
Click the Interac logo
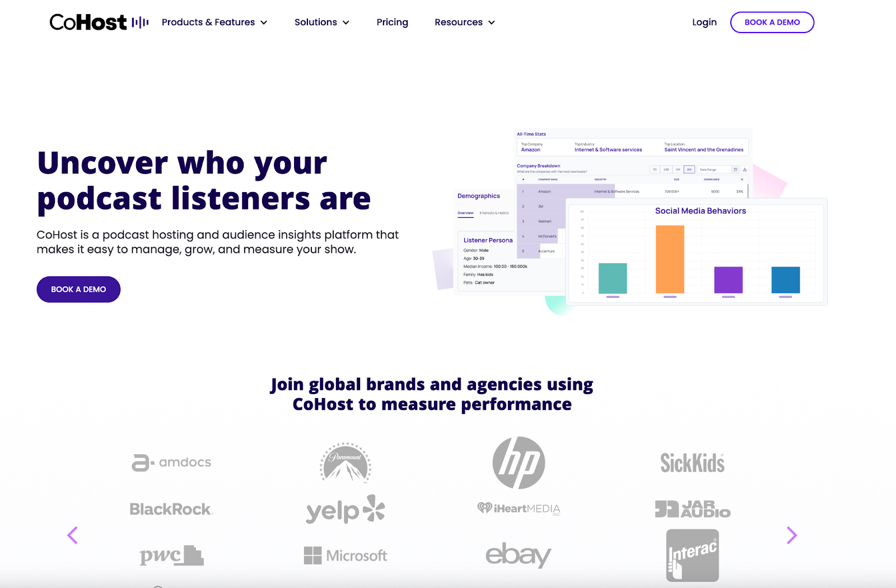693,556
